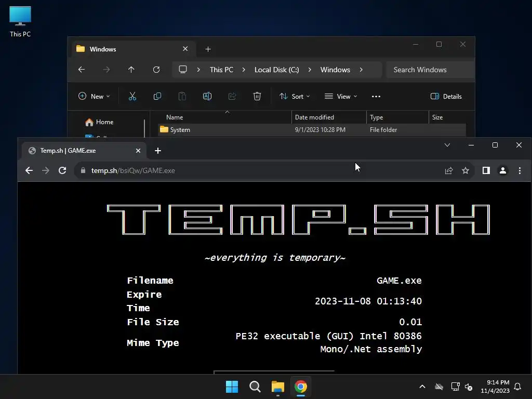The width and height of the screenshot is (532, 399).
Task: Select Windows breadcrumb in address bar
Action: pos(335,70)
